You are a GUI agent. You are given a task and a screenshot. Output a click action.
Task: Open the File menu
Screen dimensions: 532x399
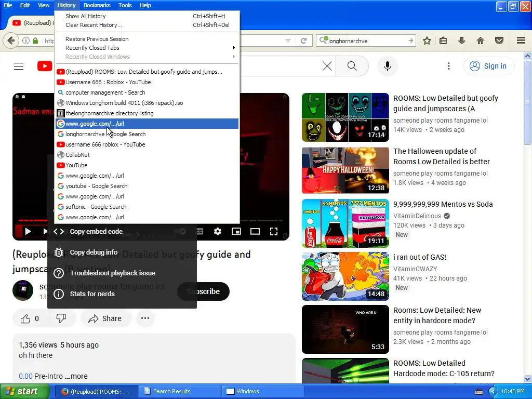pos(8,5)
